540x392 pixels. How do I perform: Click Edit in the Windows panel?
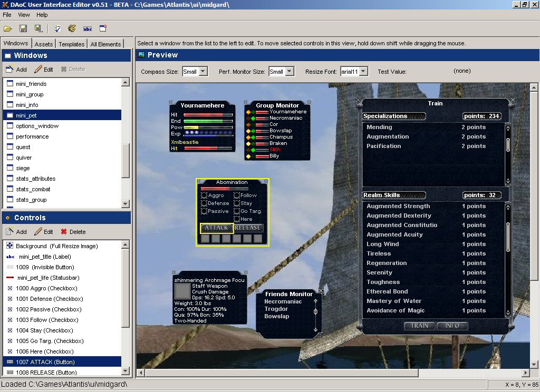[44, 69]
